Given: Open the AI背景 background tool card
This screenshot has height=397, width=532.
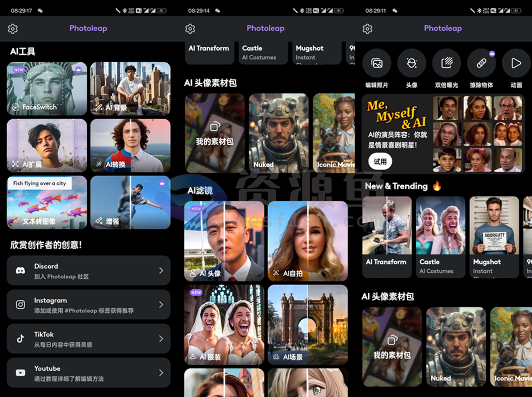Looking at the screenshot, I should (130, 89).
